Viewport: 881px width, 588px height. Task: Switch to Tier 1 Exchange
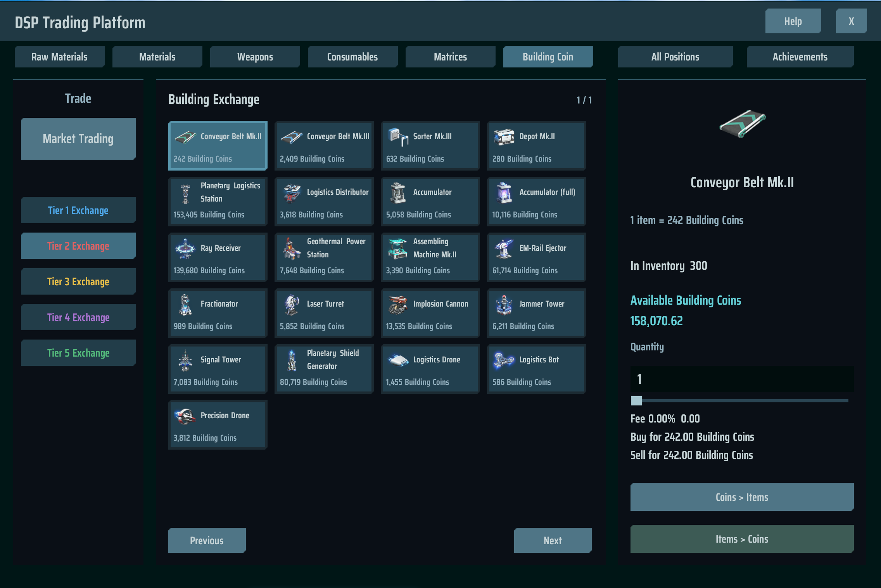coord(78,210)
